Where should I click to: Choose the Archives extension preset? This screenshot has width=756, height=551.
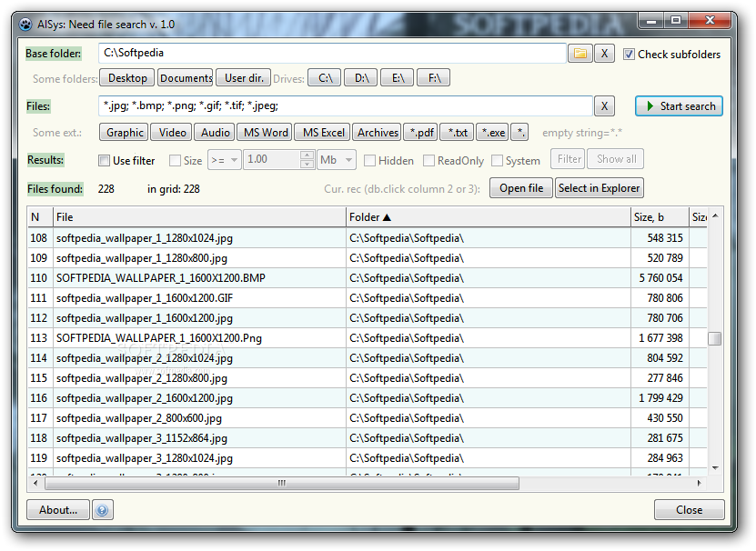pyautogui.click(x=378, y=132)
